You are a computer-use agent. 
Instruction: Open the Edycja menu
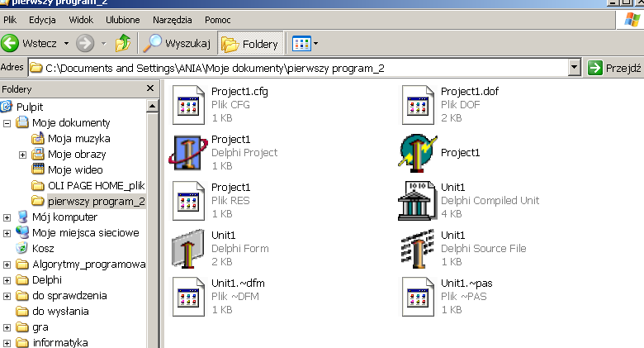point(42,20)
